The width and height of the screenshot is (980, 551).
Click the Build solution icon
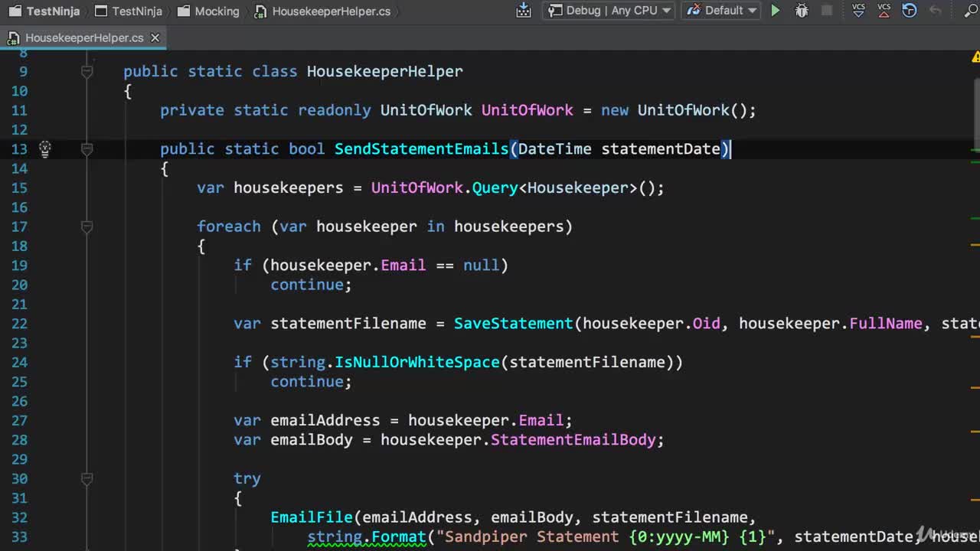[524, 11]
